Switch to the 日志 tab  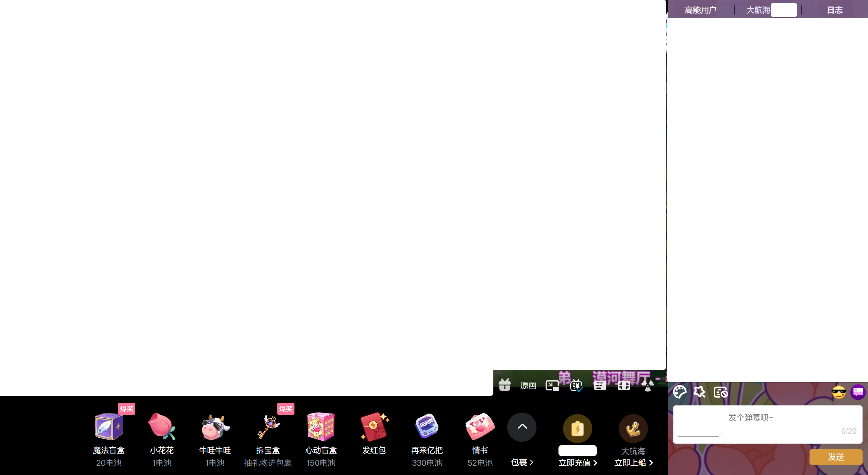835,10
